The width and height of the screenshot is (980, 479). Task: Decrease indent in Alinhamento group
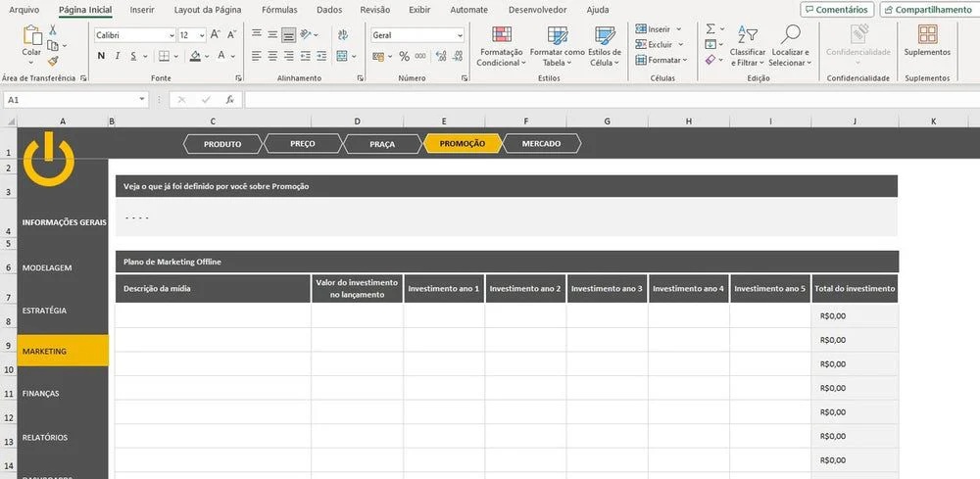tap(305, 56)
